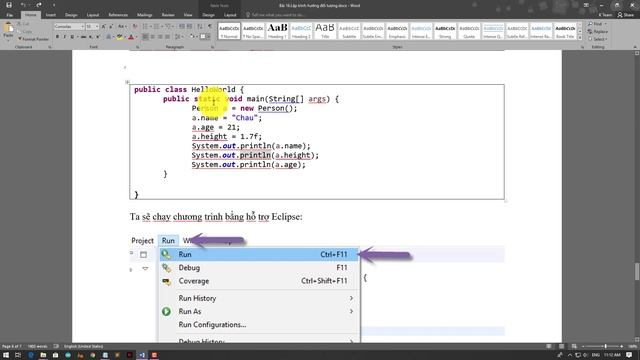The width and height of the screenshot is (640, 360).
Task: Click the Grow Font size icon
Action: 104,27
